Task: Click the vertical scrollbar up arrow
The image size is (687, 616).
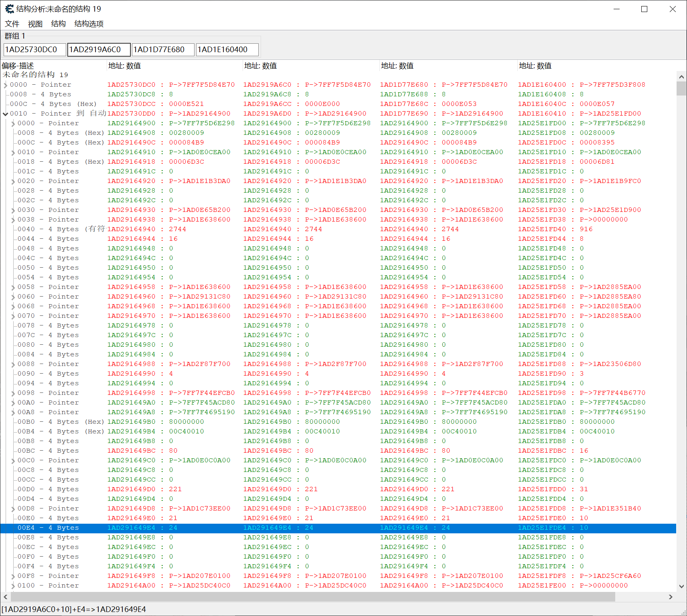Action: tap(681, 77)
